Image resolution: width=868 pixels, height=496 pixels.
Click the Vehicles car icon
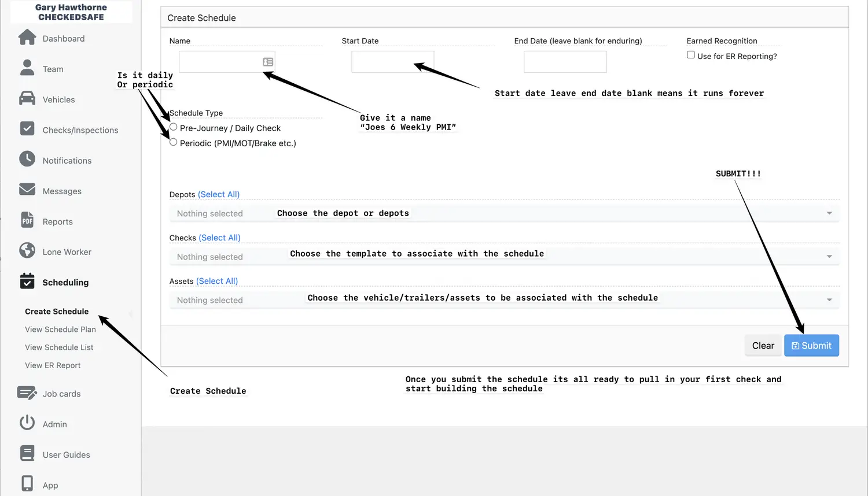click(27, 99)
